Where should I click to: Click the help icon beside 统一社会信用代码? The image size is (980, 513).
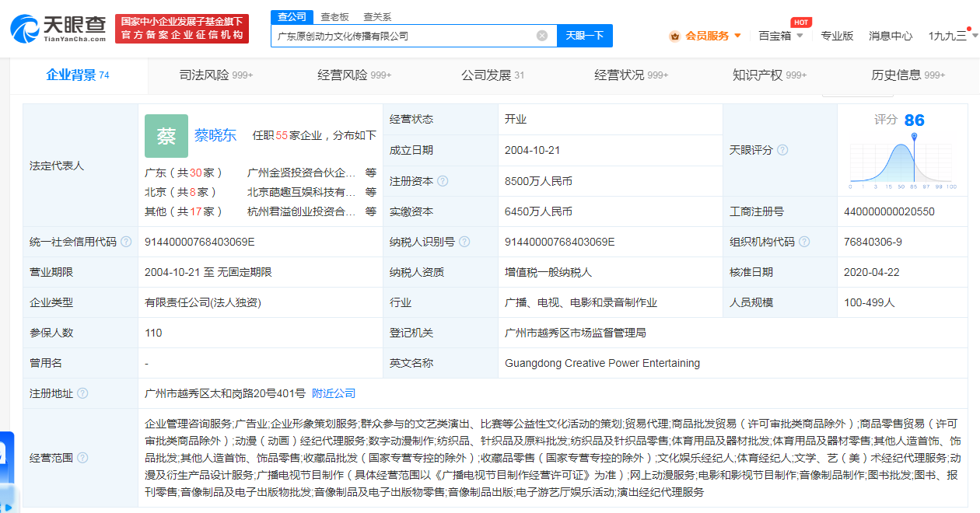coord(126,242)
